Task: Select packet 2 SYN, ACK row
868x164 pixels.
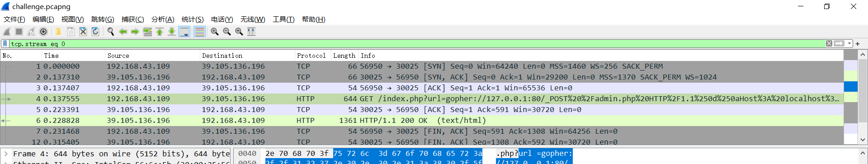Action: click(422, 77)
